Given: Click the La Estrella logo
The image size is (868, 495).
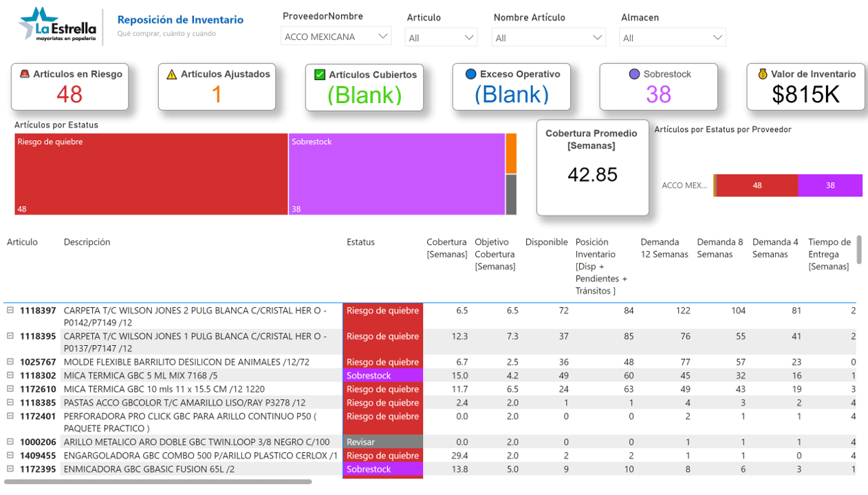Looking at the screenshot, I should 57,25.
